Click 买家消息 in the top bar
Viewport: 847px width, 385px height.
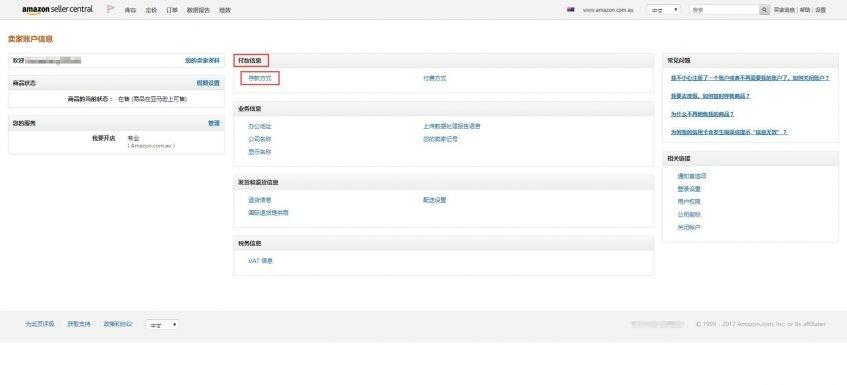[x=784, y=10]
